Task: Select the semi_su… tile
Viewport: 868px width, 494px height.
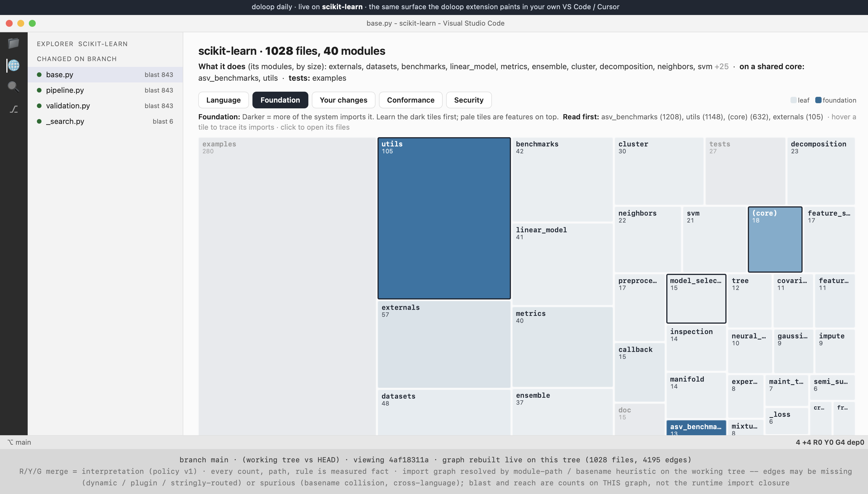Action: point(832,387)
